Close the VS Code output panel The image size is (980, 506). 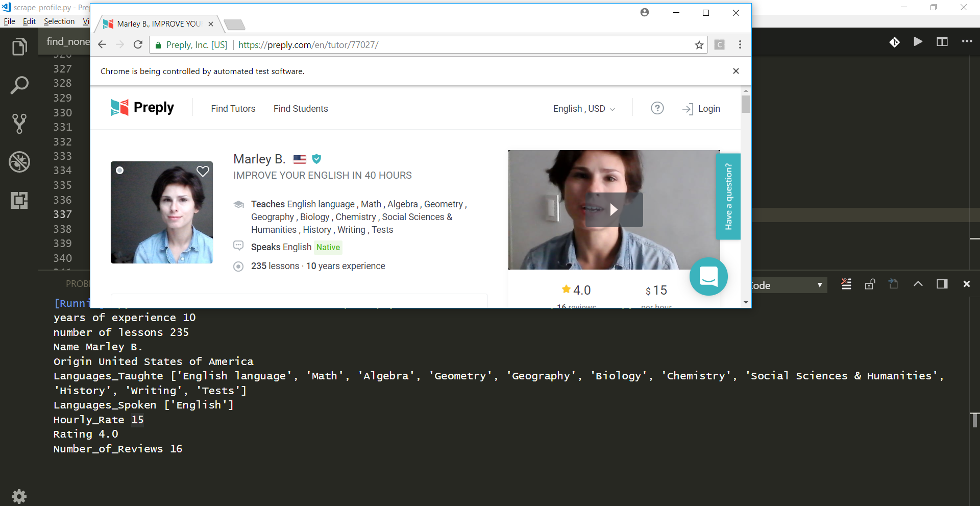click(x=966, y=284)
